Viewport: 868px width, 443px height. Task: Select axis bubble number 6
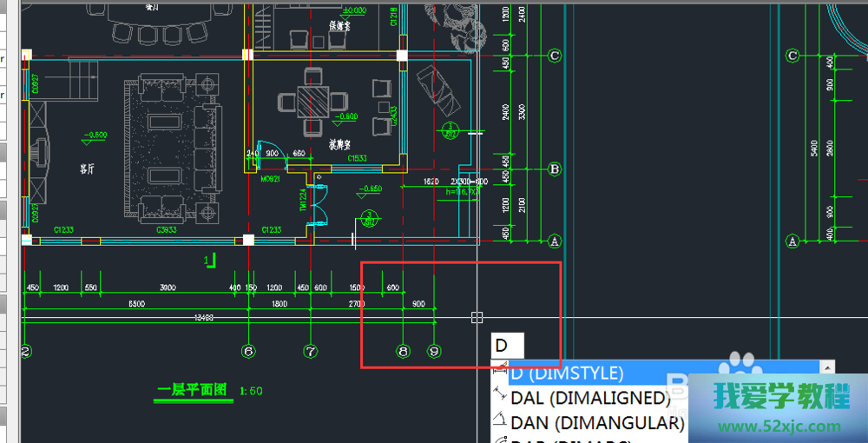249,352
